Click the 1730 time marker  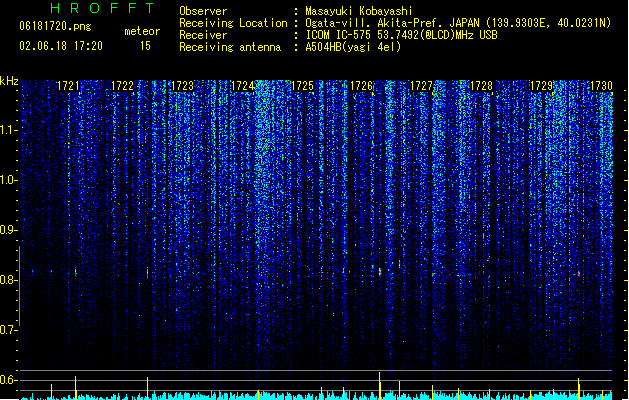[601, 86]
